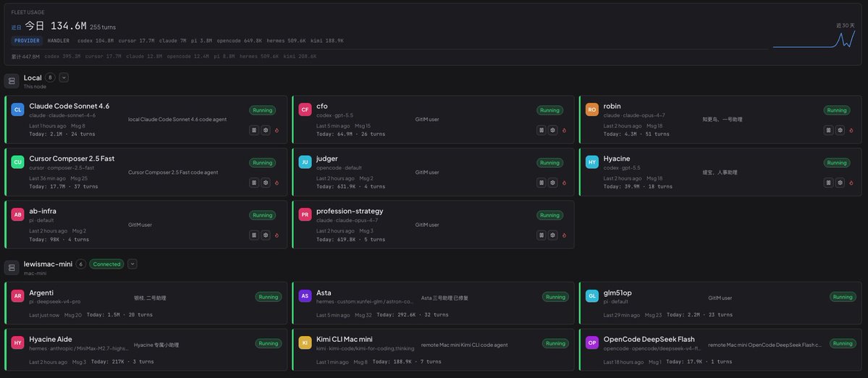Screen dimensions: 868x378
Task: Click the grid icon on the Hyacine codex card
Action: pos(829,182)
